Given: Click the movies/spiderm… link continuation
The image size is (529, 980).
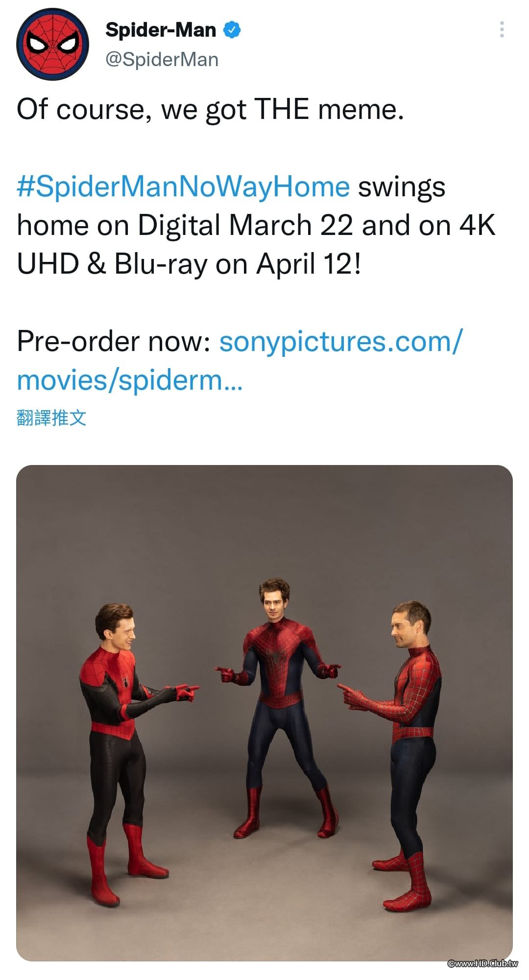Looking at the screenshot, I should (129, 380).
